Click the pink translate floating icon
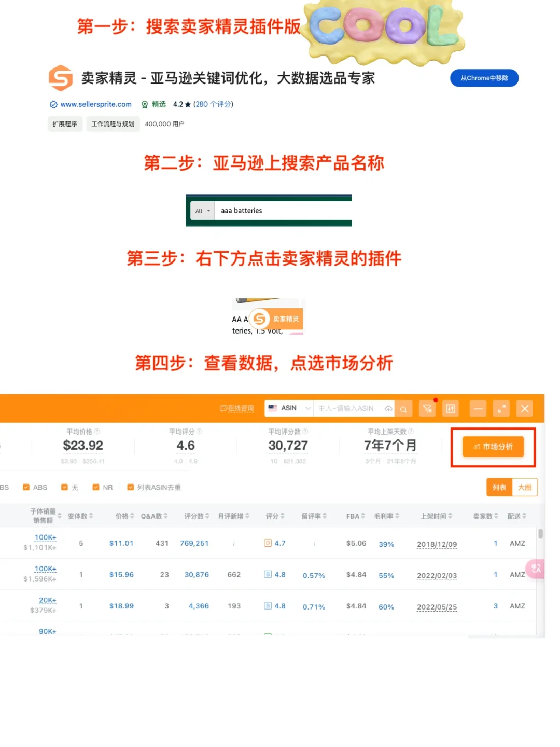 [x=535, y=569]
